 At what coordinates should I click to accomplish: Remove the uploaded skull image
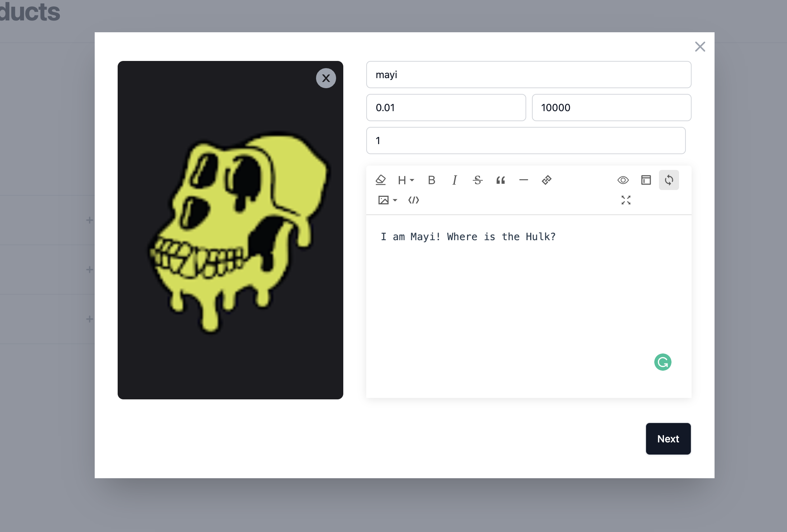pos(326,78)
